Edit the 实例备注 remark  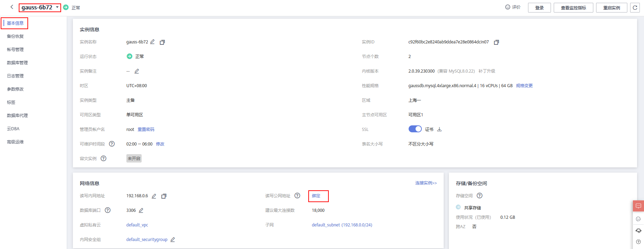tap(137, 71)
